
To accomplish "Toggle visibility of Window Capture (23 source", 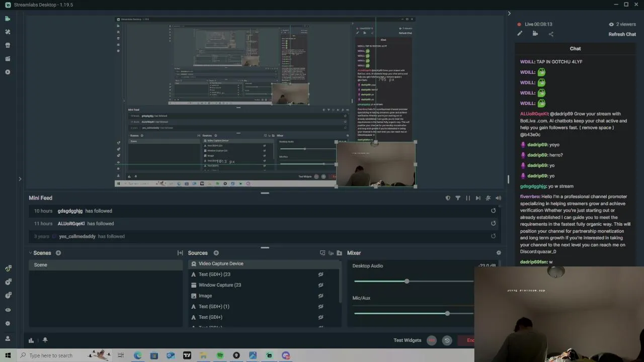I will [320, 285].
